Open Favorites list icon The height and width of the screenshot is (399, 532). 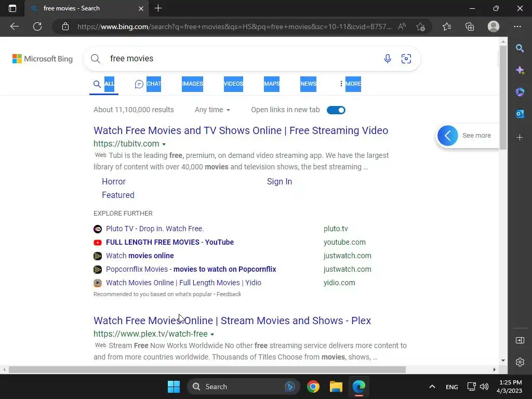tap(447, 26)
